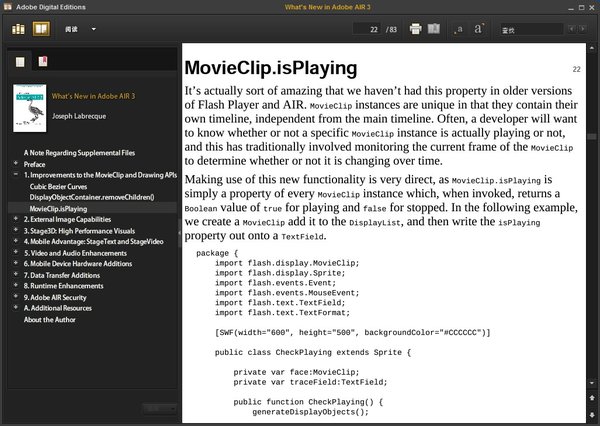This screenshot has width=600, height=426.
Task: Switch to Library view icon
Action: (19, 29)
